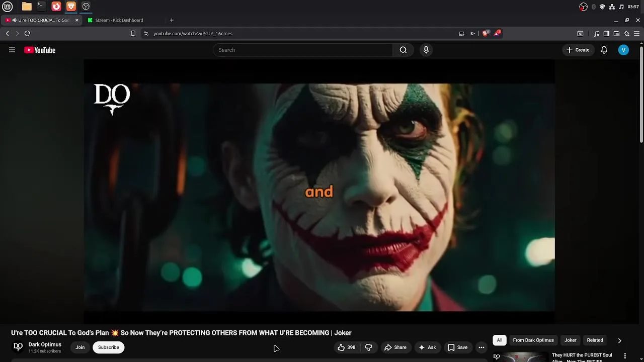
Task: Reload the current page
Action: [27, 33]
